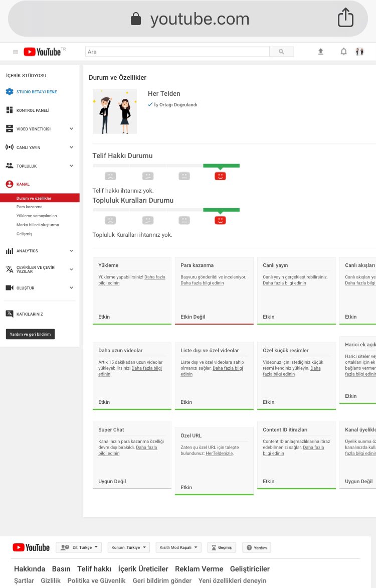
Task: Open Studio Beta'yı Dene
Action: 37,91
